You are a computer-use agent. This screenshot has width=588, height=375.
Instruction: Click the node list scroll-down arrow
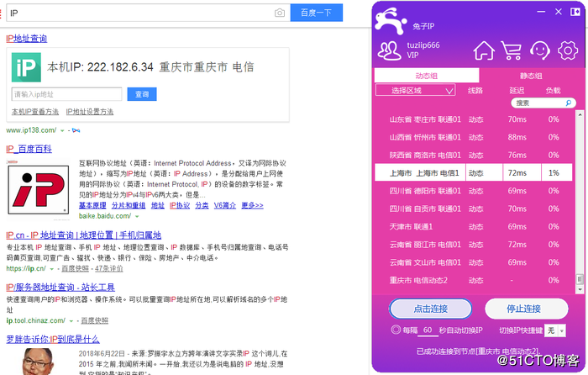click(x=580, y=289)
